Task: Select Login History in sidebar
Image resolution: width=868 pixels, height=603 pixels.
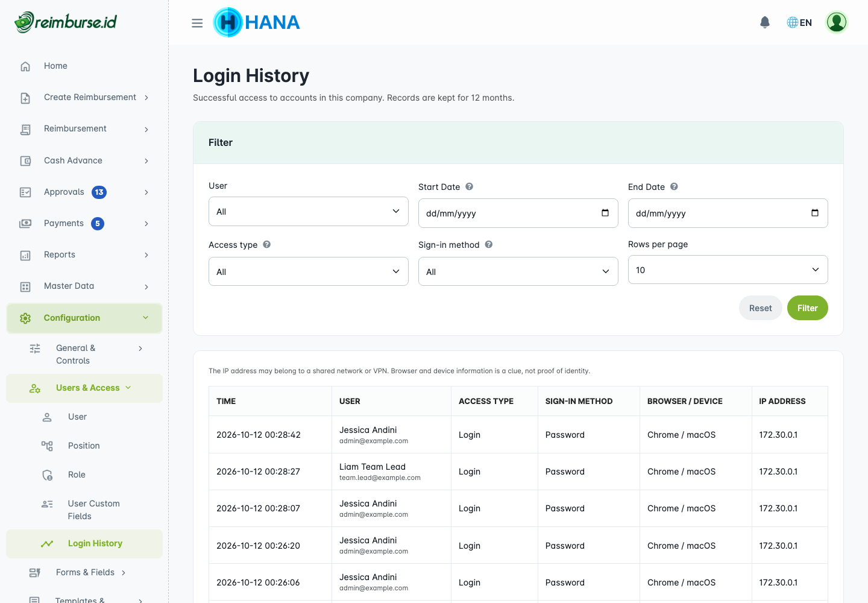Action: (84, 544)
